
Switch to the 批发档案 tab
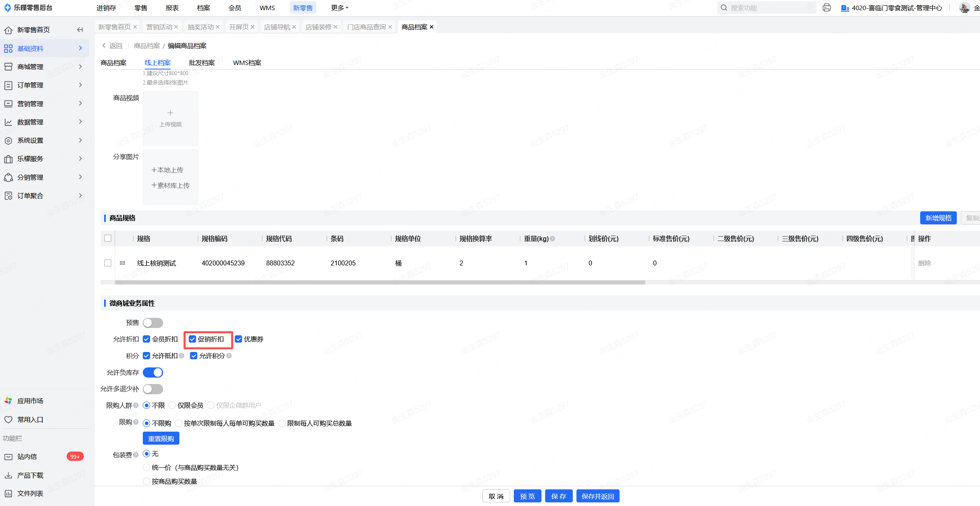point(201,63)
